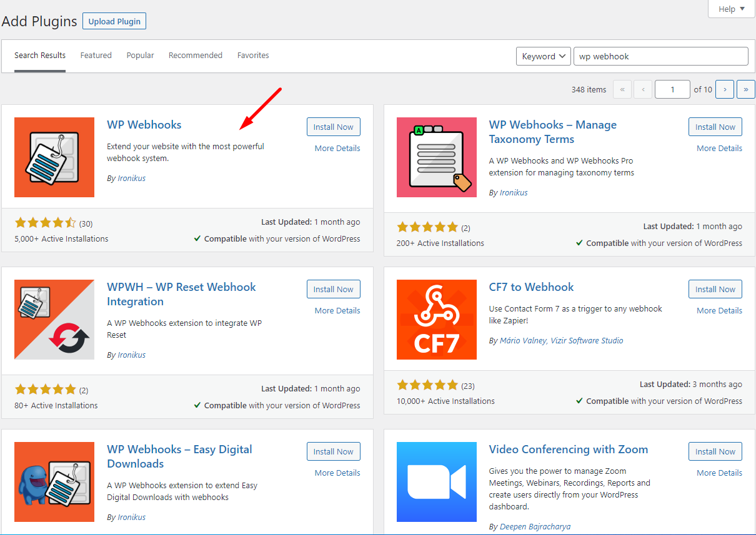Click Ironikus author under Manage Taxonomy Terms
This screenshot has height=535, width=756.
tap(514, 193)
